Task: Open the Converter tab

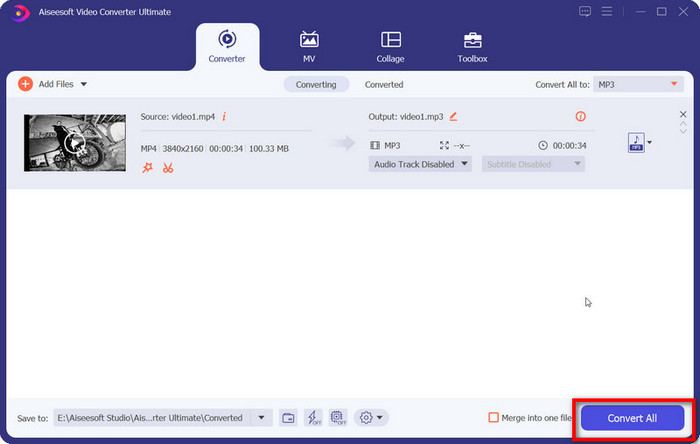Action: 227,46
